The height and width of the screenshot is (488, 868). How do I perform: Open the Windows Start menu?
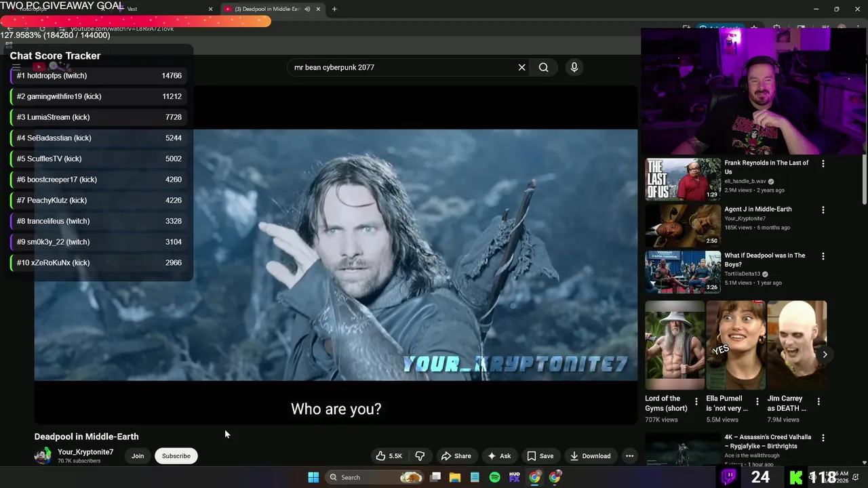click(313, 477)
